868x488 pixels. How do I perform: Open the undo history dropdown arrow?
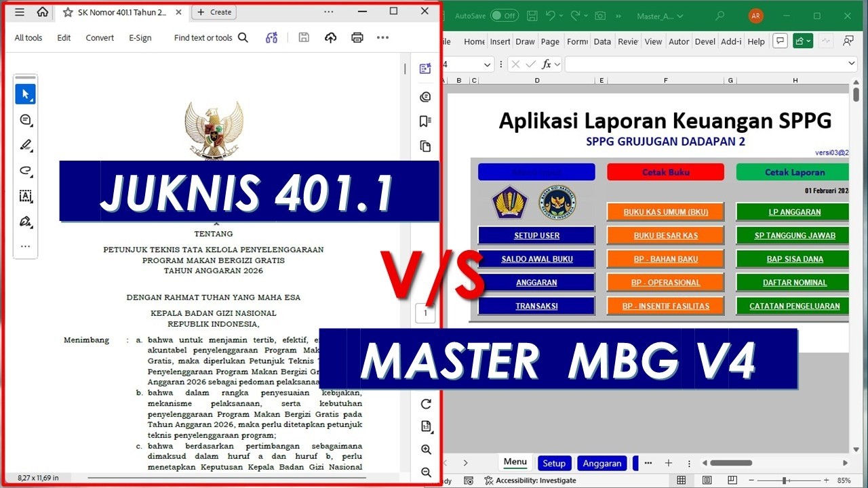[562, 16]
